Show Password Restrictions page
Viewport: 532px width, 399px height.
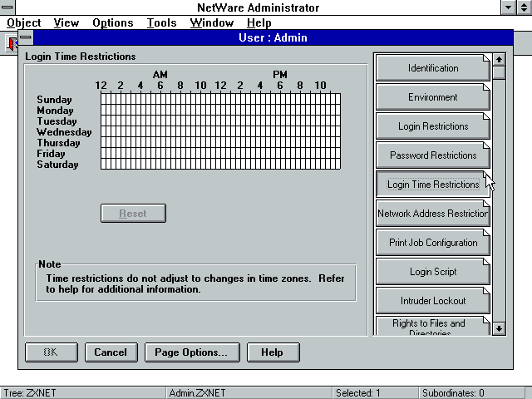pyautogui.click(x=432, y=155)
